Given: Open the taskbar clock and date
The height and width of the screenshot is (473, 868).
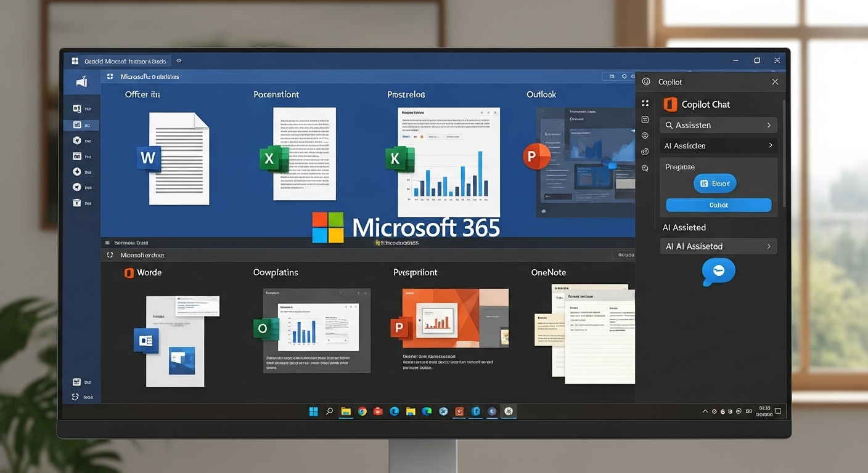Looking at the screenshot, I should tap(764, 411).
